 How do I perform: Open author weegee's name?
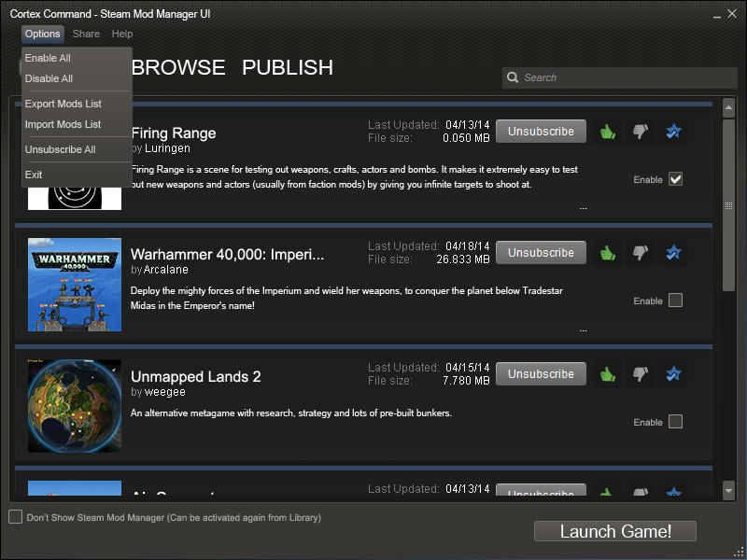tap(165, 392)
